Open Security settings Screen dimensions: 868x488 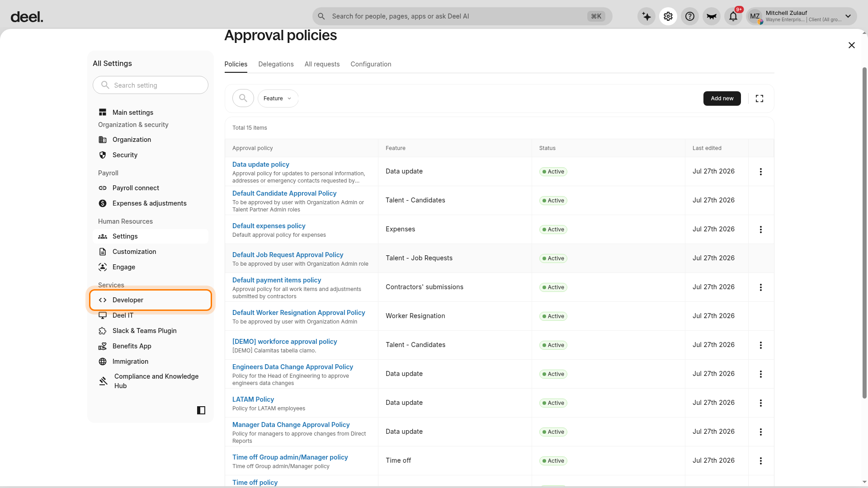tap(151, 155)
